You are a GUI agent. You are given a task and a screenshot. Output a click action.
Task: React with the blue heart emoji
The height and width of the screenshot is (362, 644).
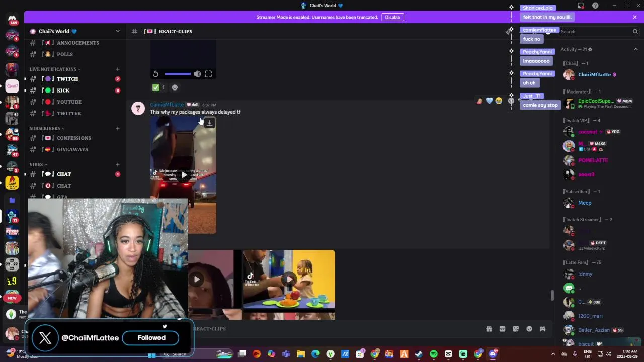coord(489,101)
